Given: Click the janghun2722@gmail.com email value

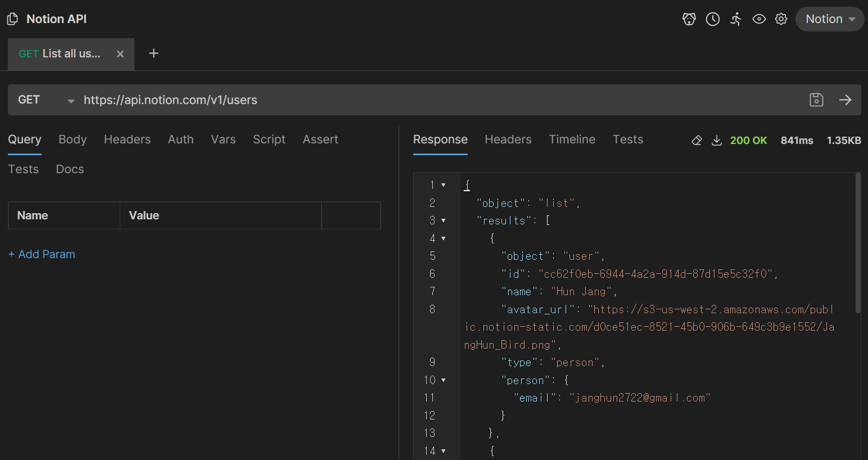Looking at the screenshot, I should pos(640,398).
